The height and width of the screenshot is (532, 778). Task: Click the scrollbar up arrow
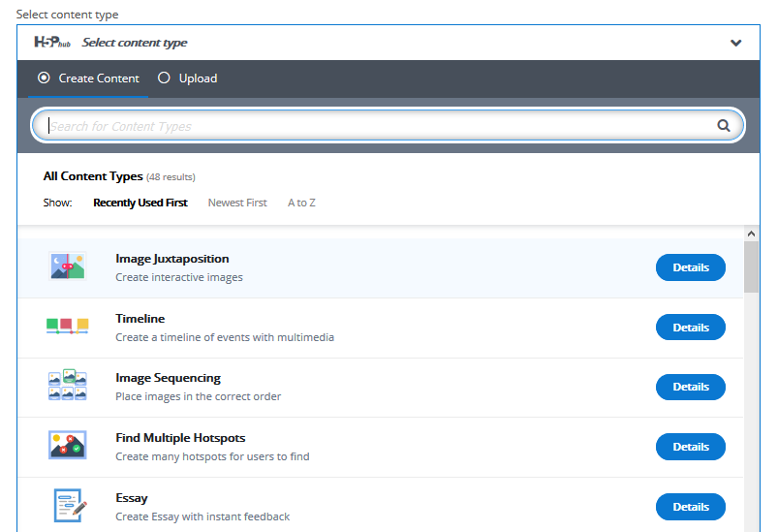point(752,234)
